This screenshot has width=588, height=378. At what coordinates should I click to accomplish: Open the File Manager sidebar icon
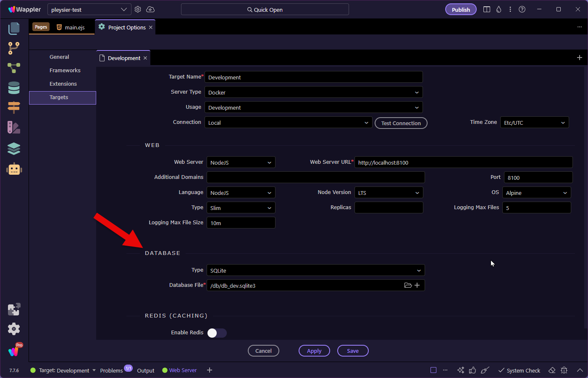(x=14, y=29)
